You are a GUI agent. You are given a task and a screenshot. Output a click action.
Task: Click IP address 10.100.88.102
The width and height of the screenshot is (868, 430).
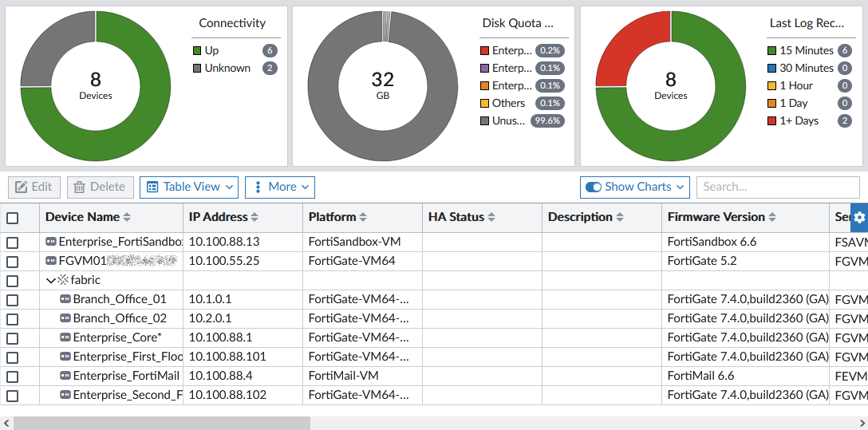[x=227, y=395]
